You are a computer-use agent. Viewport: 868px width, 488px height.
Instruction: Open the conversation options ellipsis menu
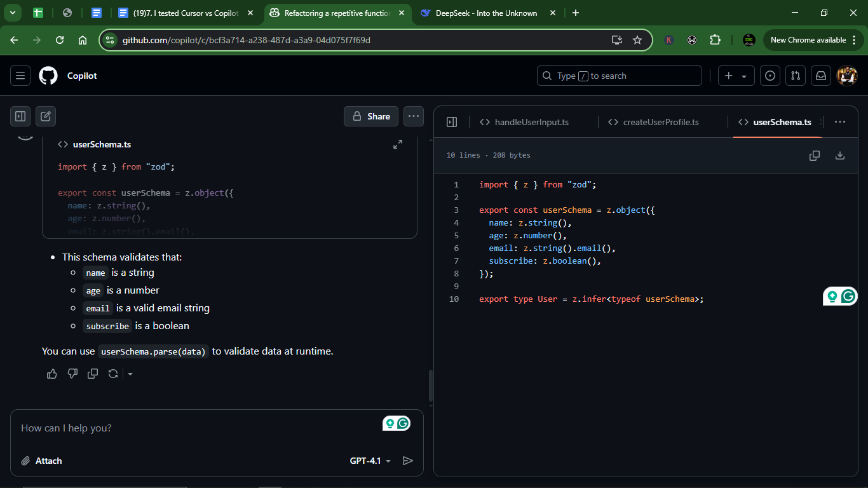pyautogui.click(x=414, y=116)
